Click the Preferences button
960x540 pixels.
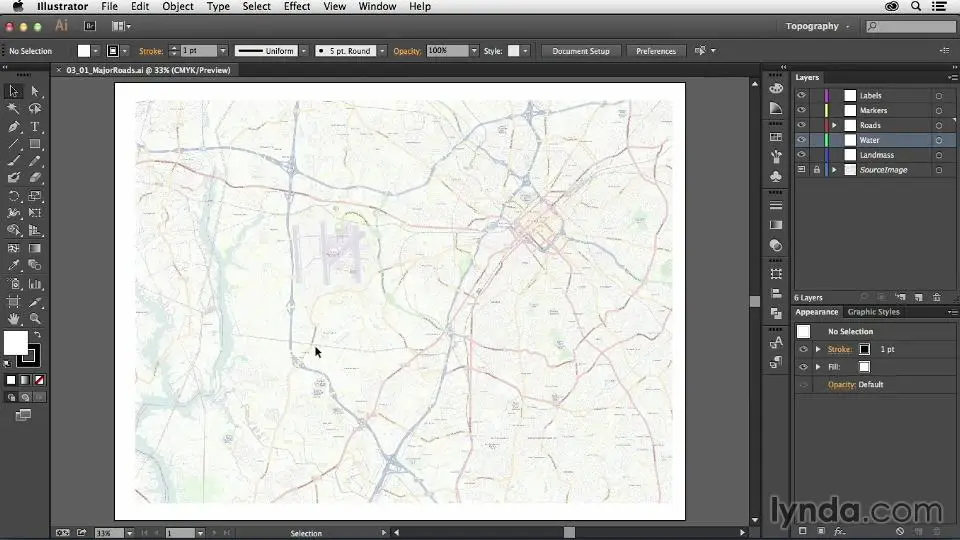click(x=655, y=51)
